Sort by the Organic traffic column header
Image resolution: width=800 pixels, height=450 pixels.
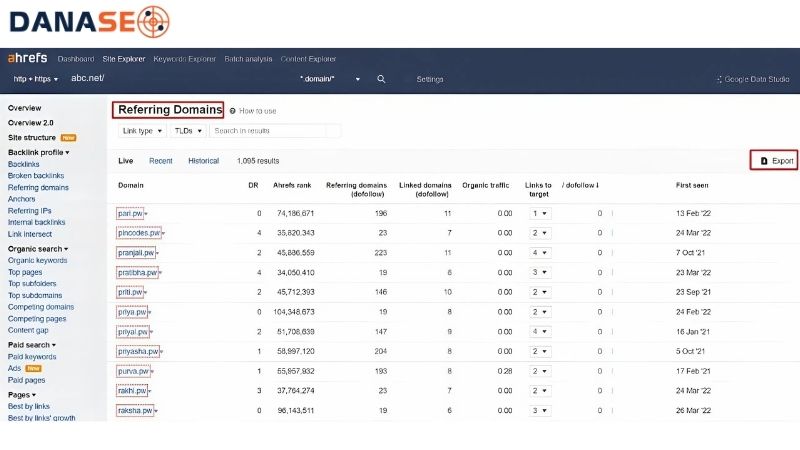(486, 185)
